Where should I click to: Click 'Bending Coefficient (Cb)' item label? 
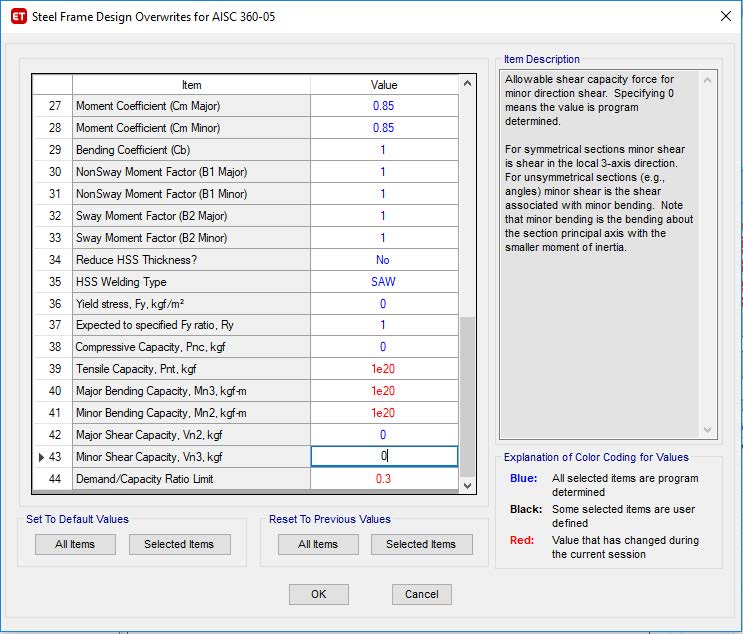coord(133,150)
